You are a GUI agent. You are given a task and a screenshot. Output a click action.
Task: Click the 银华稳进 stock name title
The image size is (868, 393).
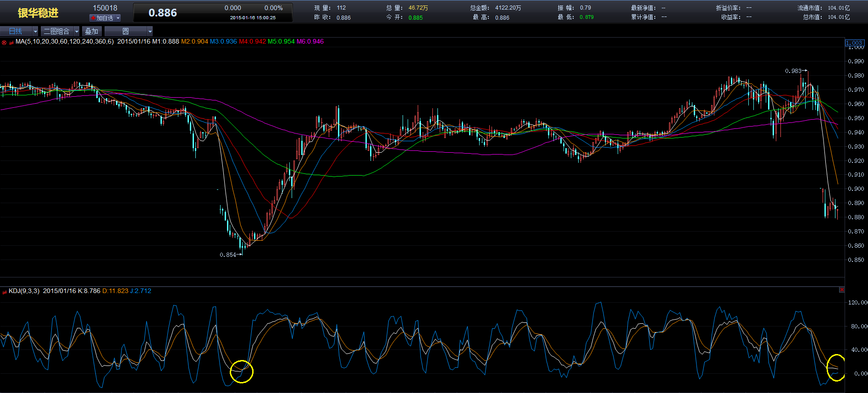38,13
